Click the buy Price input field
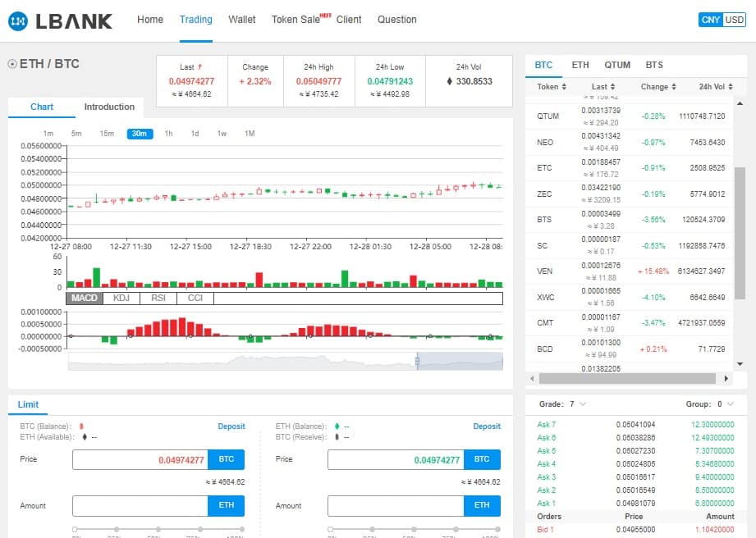The width and height of the screenshot is (756, 538). coord(140,460)
